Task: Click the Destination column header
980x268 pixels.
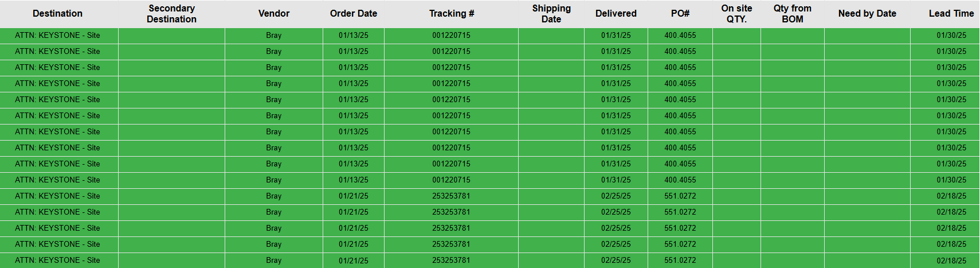Action: pos(57,14)
